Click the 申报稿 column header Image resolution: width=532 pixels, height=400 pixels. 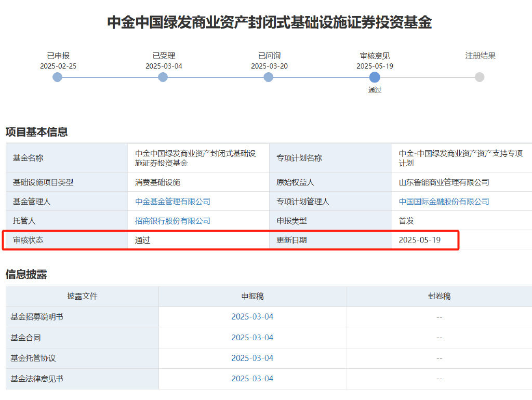(x=252, y=296)
